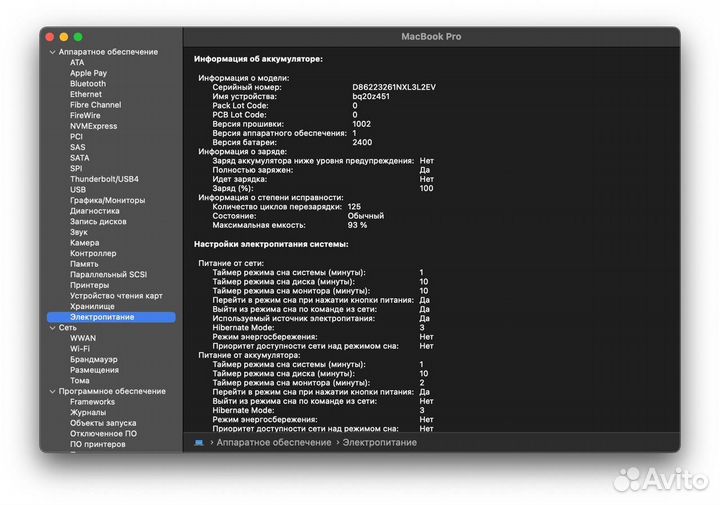Select Журналы in the sidebar

click(x=88, y=412)
